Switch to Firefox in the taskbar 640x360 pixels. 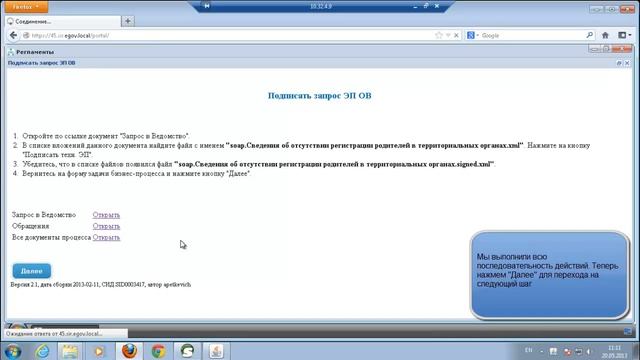pyautogui.click(x=129, y=351)
